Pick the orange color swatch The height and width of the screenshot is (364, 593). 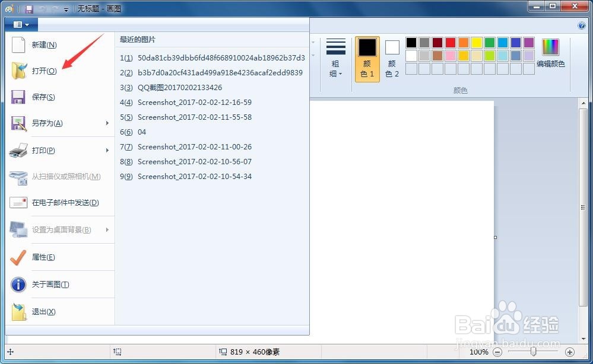464,42
